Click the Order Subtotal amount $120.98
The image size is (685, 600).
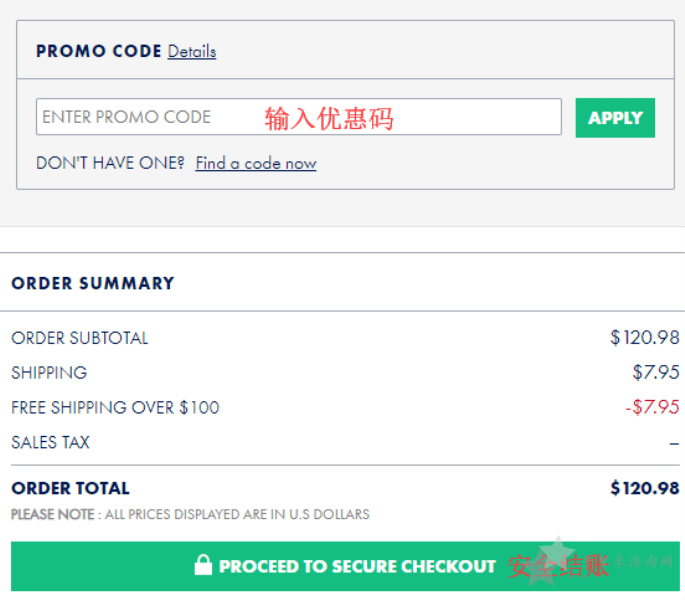[645, 337]
